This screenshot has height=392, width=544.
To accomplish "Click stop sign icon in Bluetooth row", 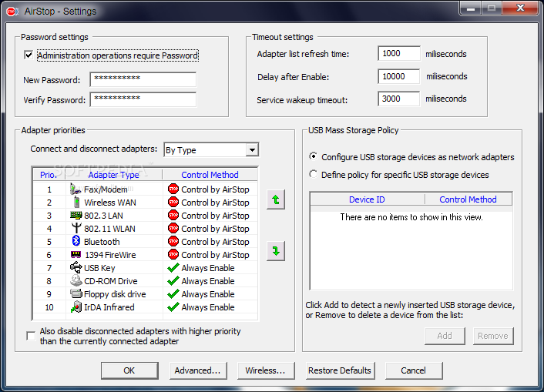I will click(x=173, y=242).
